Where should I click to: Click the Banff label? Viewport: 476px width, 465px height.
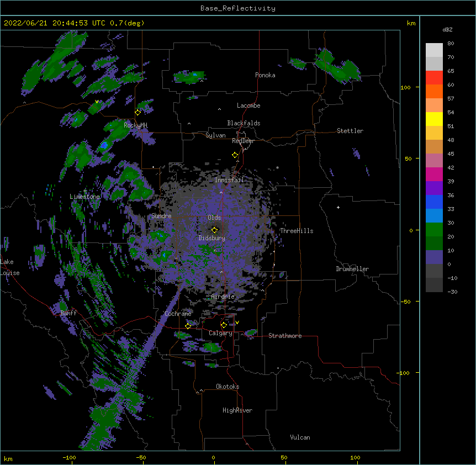(68, 313)
